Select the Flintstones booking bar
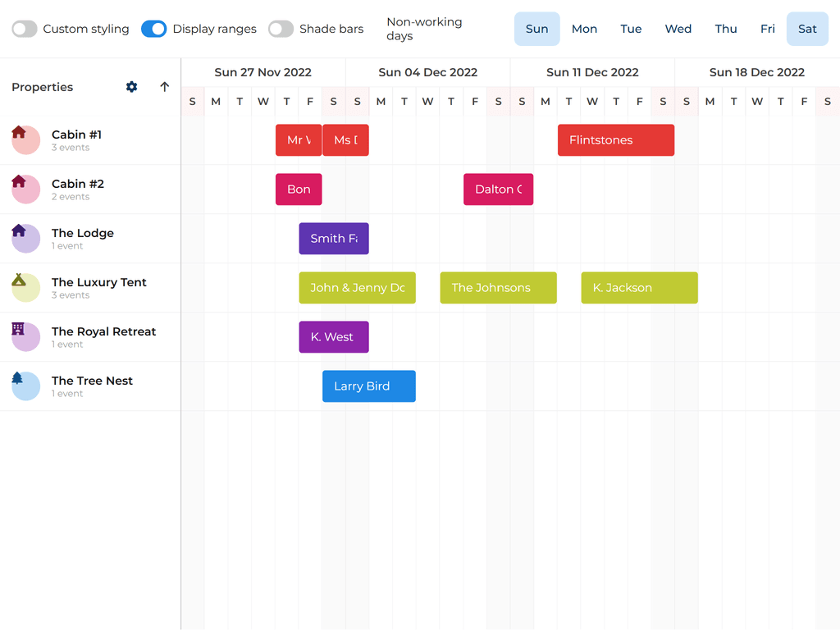The height and width of the screenshot is (630, 840). (x=615, y=140)
